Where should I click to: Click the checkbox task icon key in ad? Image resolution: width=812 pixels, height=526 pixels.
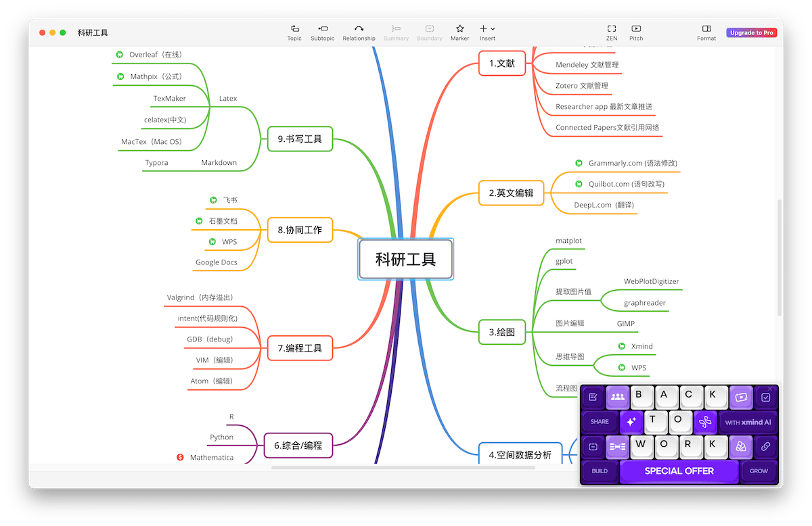pos(765,397)
